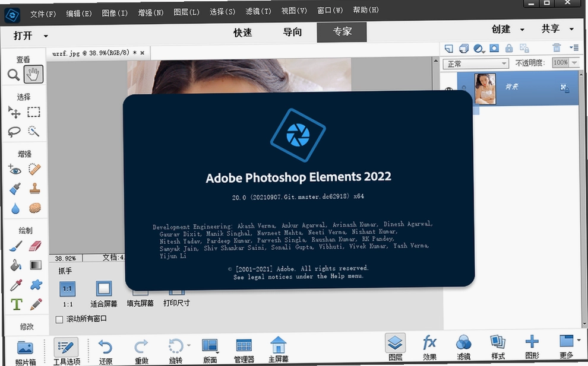This screenshot has width=588, height=366.
Task: Select the Type text tool
Action: [x=17, y=304]
